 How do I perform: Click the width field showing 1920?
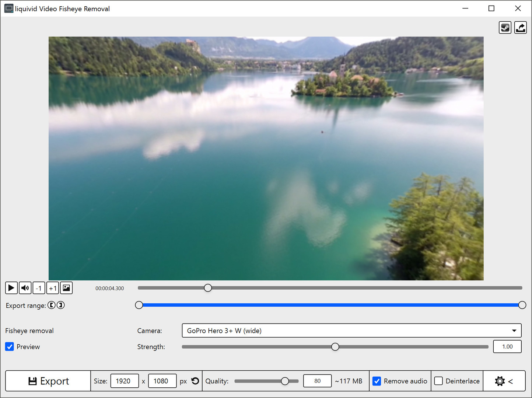coord(125,381)
